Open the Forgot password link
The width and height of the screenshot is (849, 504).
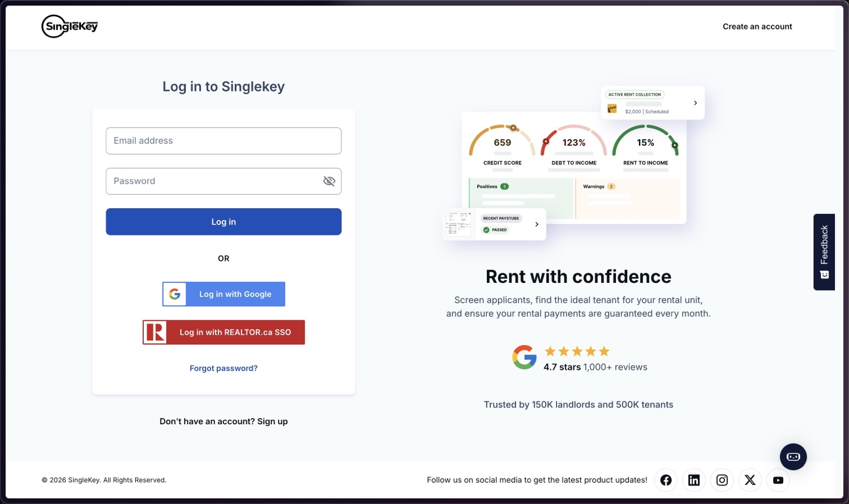click(x=224, y=368)
